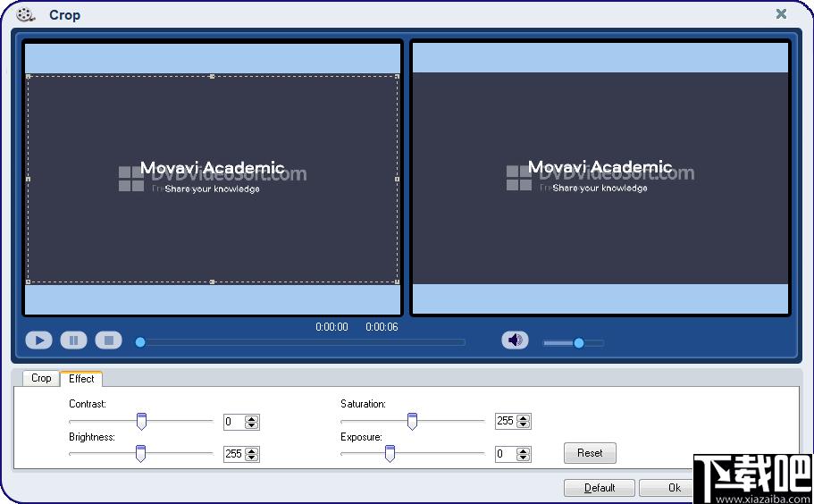Increase Brightness value with up arrow
Viewport: 814px width, 504px height.
(252, 451)
